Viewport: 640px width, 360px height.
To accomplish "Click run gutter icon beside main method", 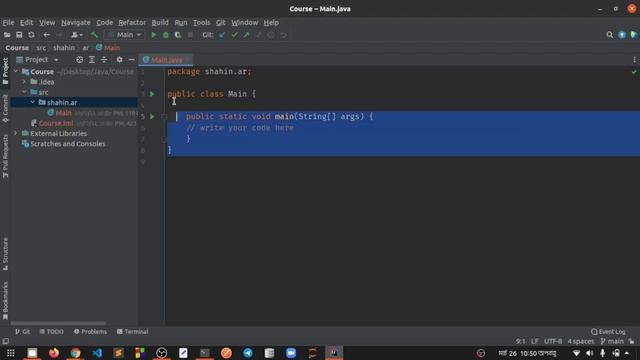I will click(x=152, y=117).
